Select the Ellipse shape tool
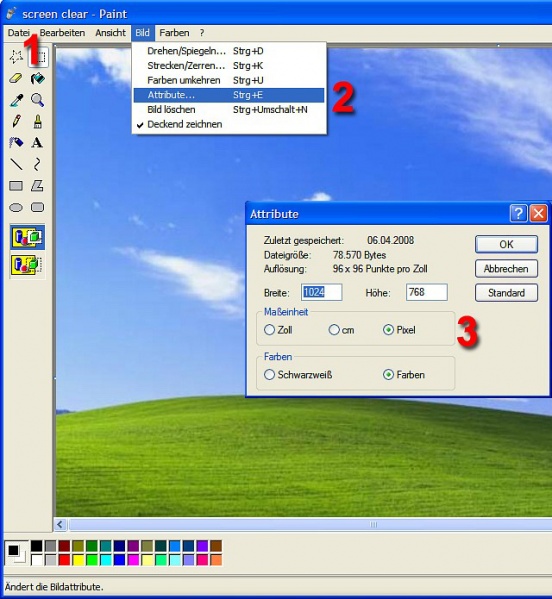This screenshot has width=552, height=599. coord(16,207)
